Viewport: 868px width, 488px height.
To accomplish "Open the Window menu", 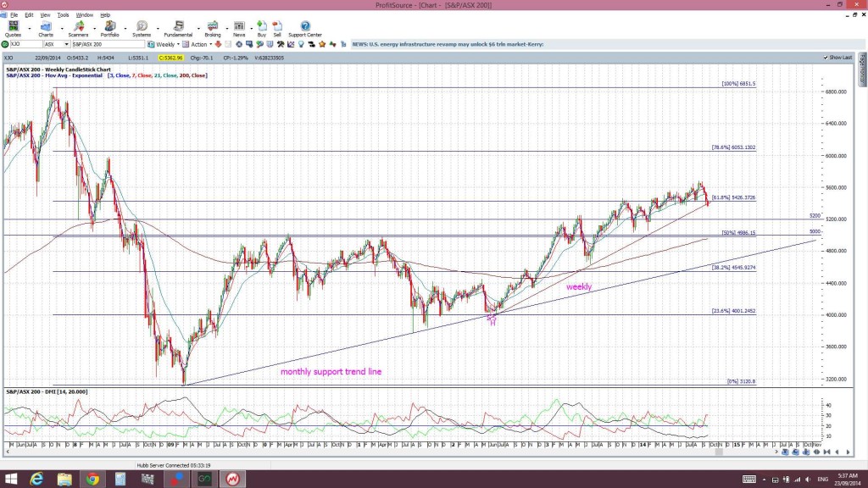I will (x=84, y=15).
